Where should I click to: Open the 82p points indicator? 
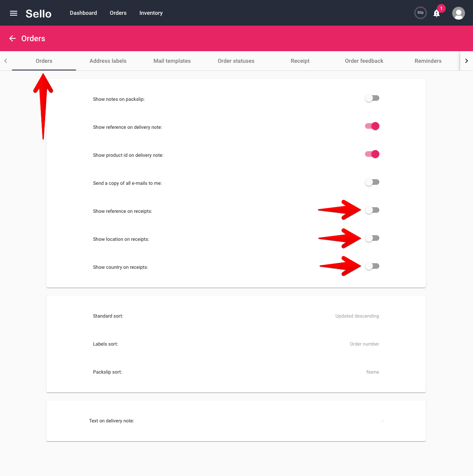pyautogui.click(x=421, y=13)
